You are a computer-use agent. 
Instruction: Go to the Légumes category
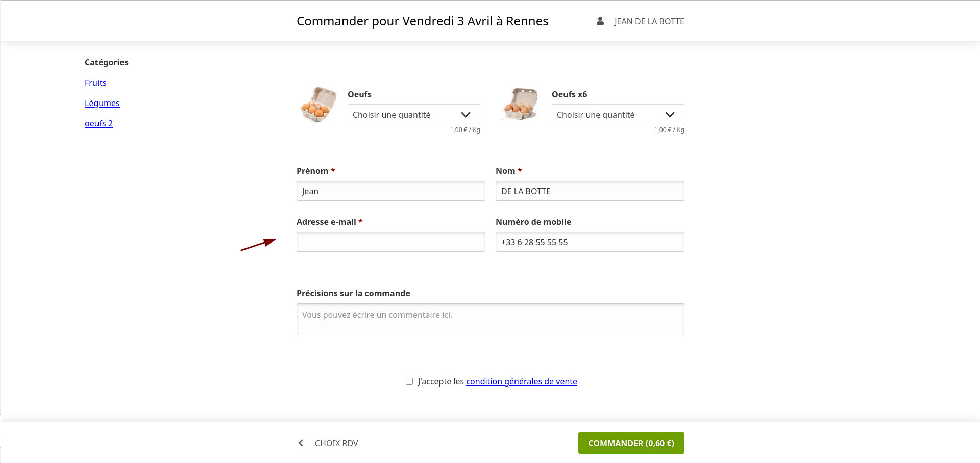click(102, 103)
